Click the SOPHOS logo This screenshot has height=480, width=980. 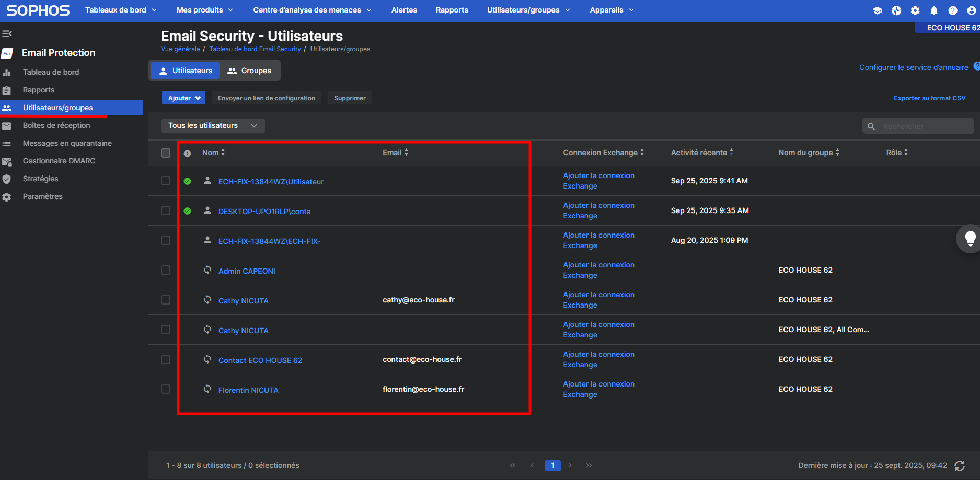click(x=38, y=10)
